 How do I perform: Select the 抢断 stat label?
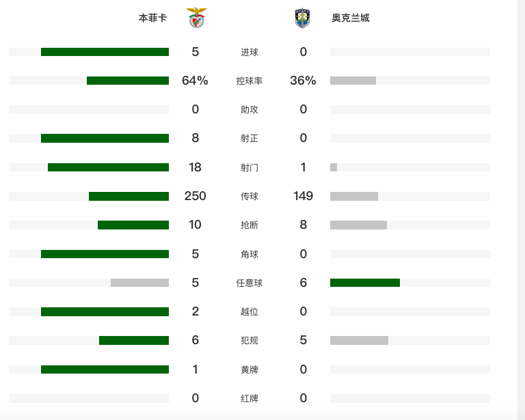pyautogui.click(x=250, y=225)
